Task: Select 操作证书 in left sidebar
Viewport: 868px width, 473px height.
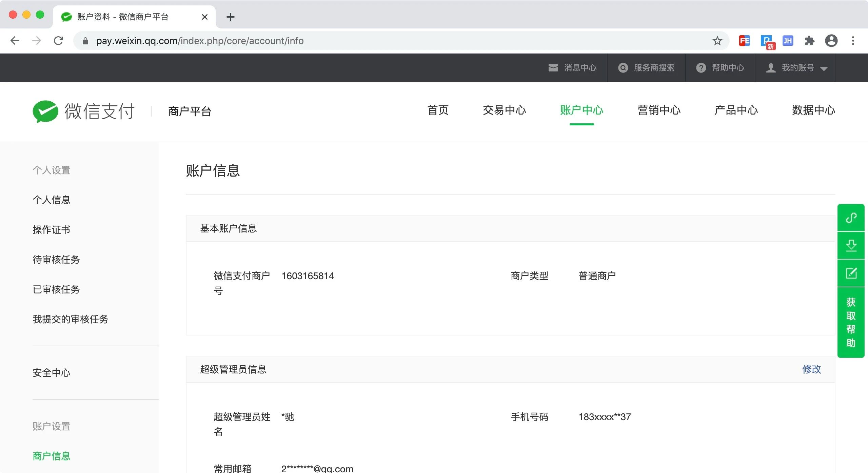Action: [x=51, y=230]
